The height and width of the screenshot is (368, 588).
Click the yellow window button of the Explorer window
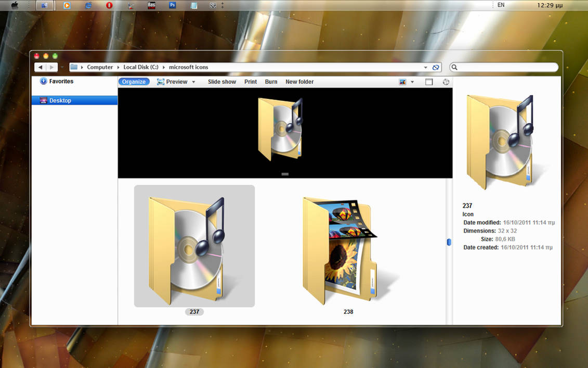click(x=46, y=56)
